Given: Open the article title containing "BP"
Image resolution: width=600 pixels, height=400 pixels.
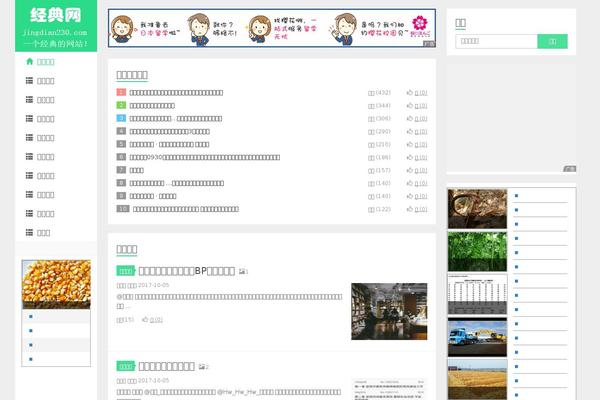Looking at the screenshot, I should [186, 271].
